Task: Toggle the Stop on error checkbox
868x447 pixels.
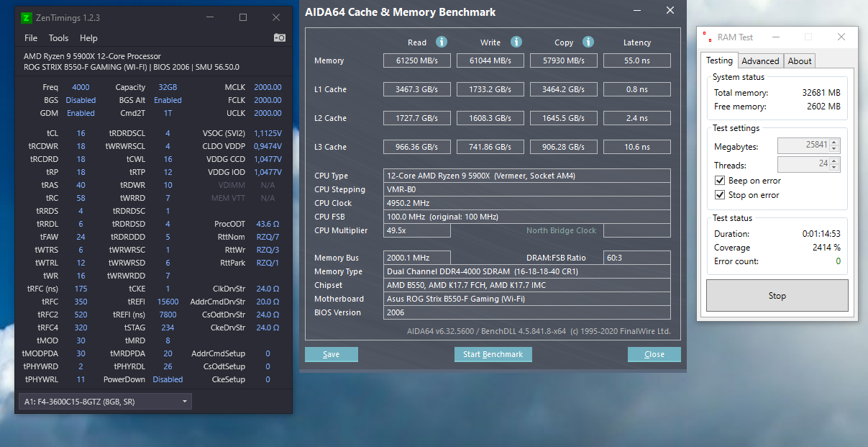Action: click(x=720, y=195)
